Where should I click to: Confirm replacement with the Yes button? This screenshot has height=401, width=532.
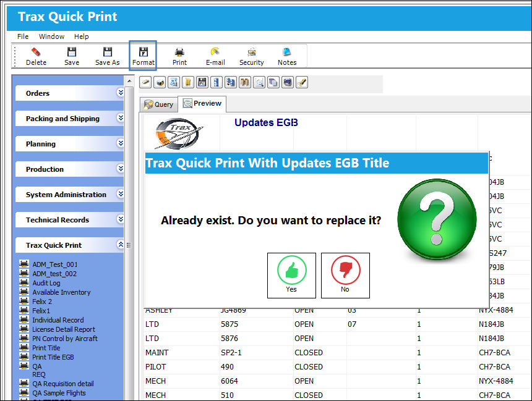point(291,276)
